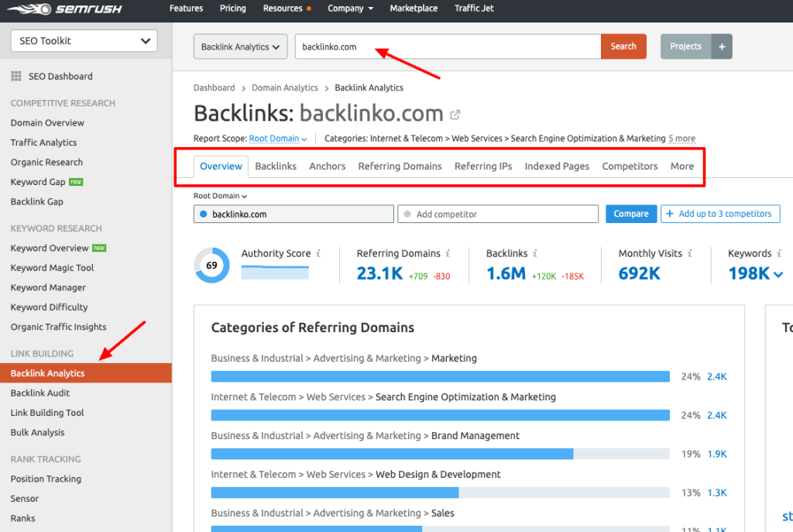The height and width of the screenshot is (532, 793).
Task: Open Organic Traffic Insights in sidebar
Action: click(x=59, y=328)
